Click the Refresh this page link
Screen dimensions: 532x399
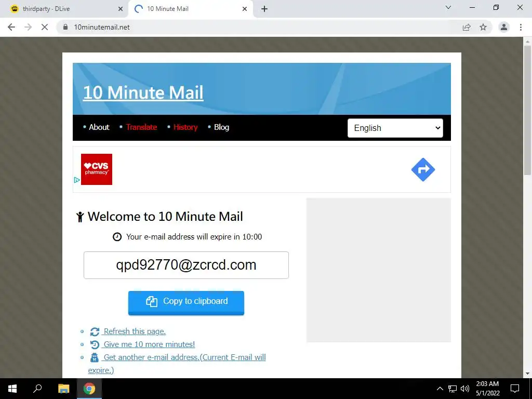point(135,331)
